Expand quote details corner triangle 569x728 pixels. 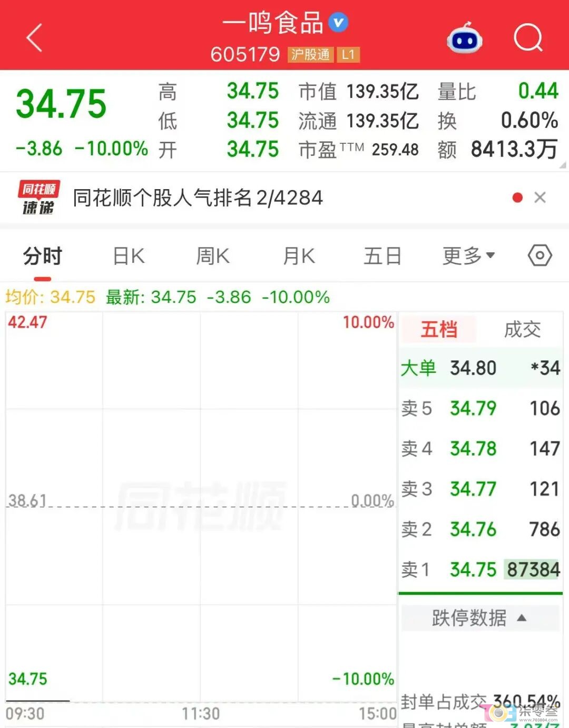click(x=563, y=165)
